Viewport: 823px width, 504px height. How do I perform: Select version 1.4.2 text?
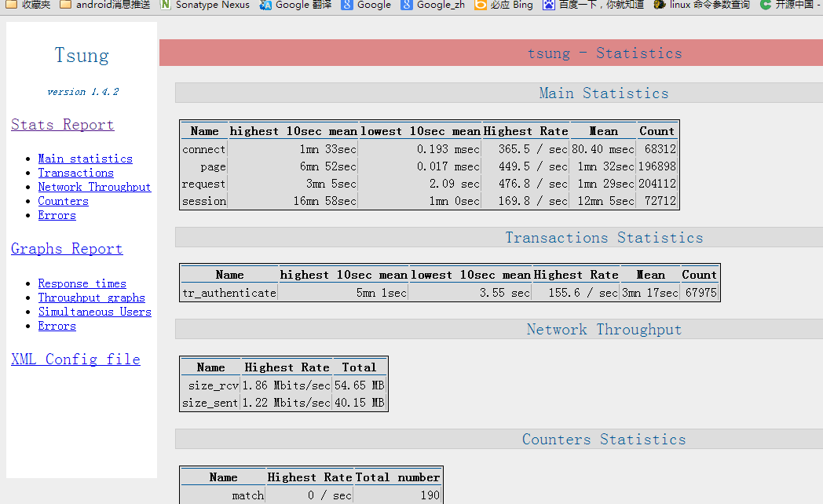(83, 92)
